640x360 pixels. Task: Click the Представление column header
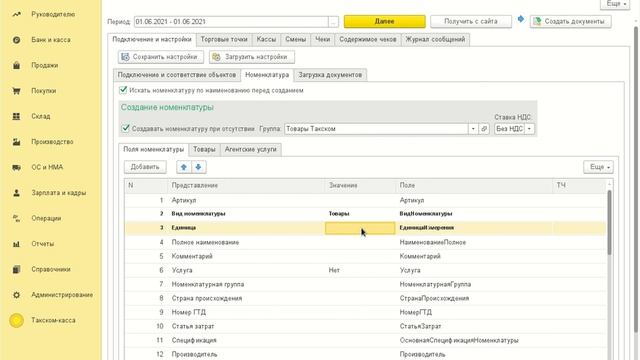(246, 185)
